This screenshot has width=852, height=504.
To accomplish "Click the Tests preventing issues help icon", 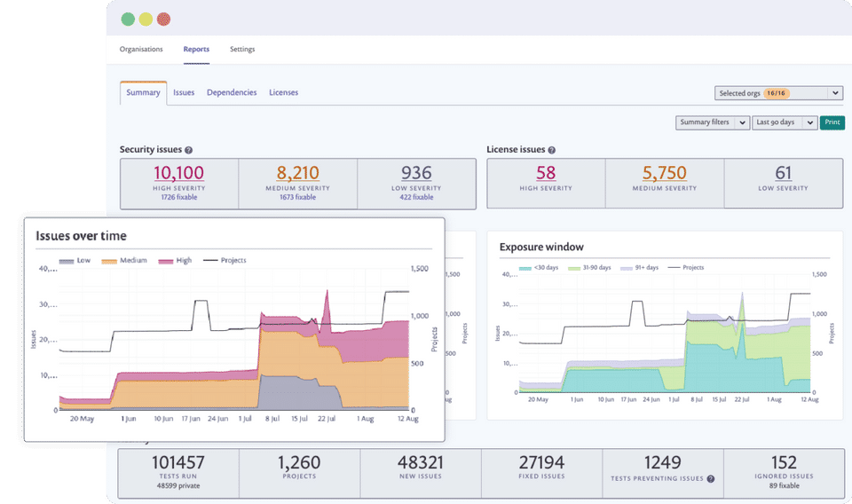I will point(710,479).
